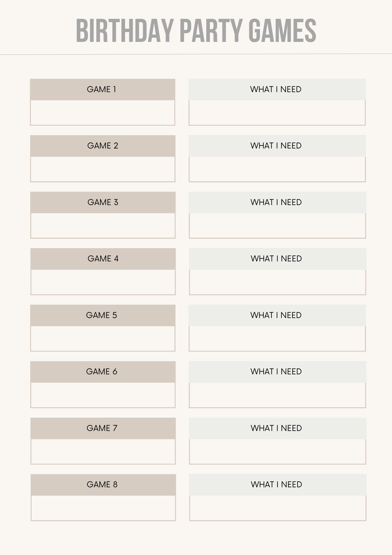Click the What I Need box for Game 4

(278, 282)
